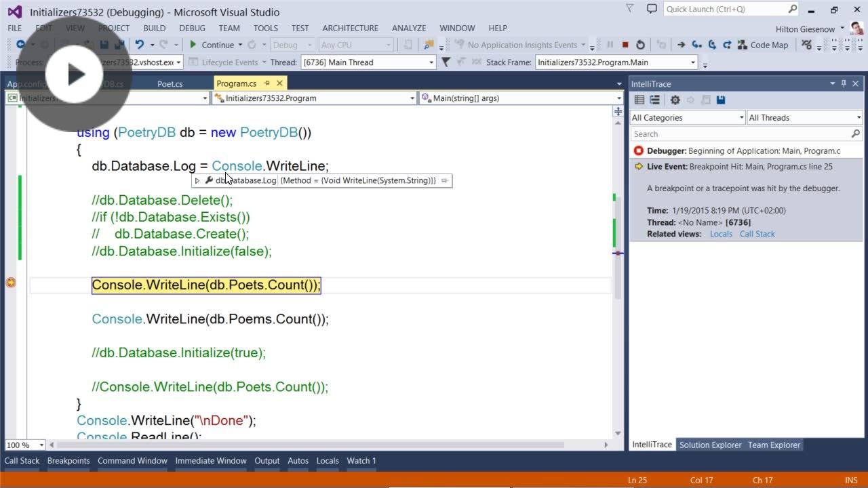Switch to the Solution Explorer tab
868x488 pixels.
pyautogui.click(x=710, y=445)
